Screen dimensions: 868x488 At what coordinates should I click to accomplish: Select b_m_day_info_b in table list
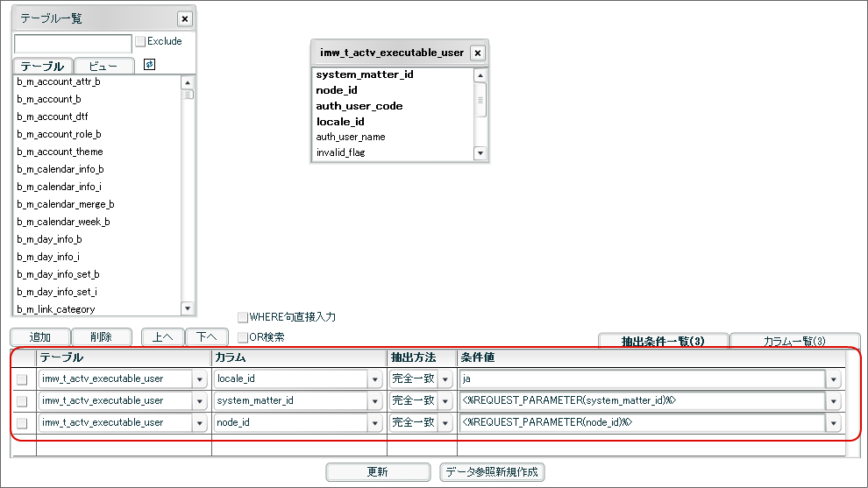pyautogui.click(x=49, y=239)
